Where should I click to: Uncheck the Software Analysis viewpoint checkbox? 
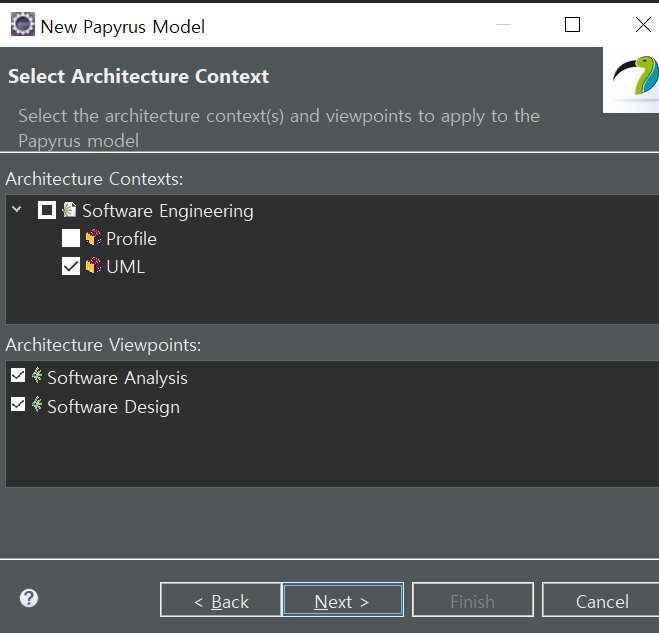[x=18, y=375]
